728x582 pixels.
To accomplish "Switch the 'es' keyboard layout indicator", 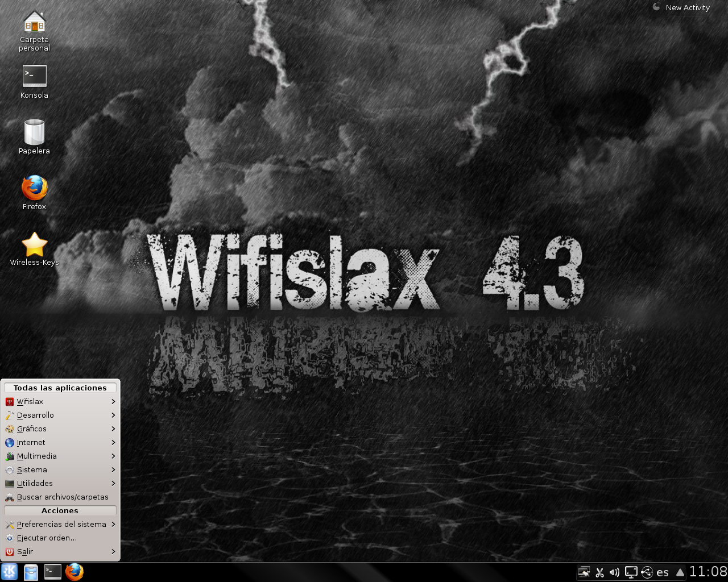I will (x=662, y=572).
